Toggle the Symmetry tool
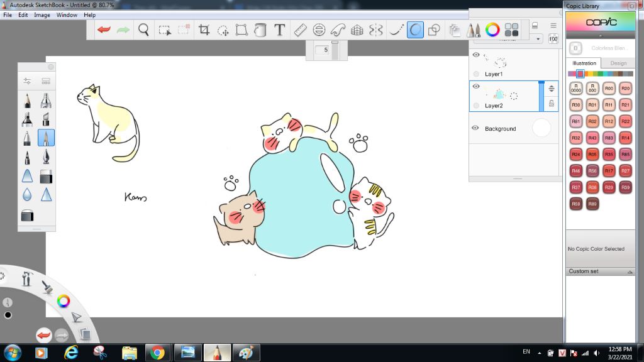 [376, 30]
